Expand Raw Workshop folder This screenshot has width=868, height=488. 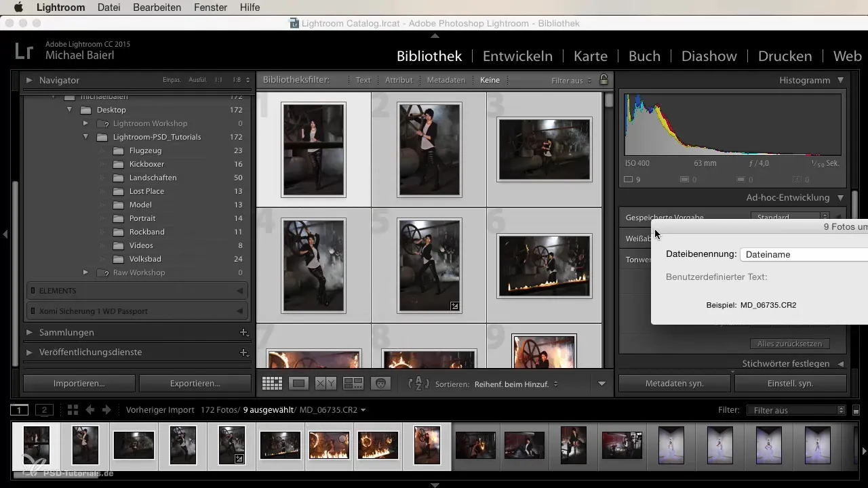[85, 272]
